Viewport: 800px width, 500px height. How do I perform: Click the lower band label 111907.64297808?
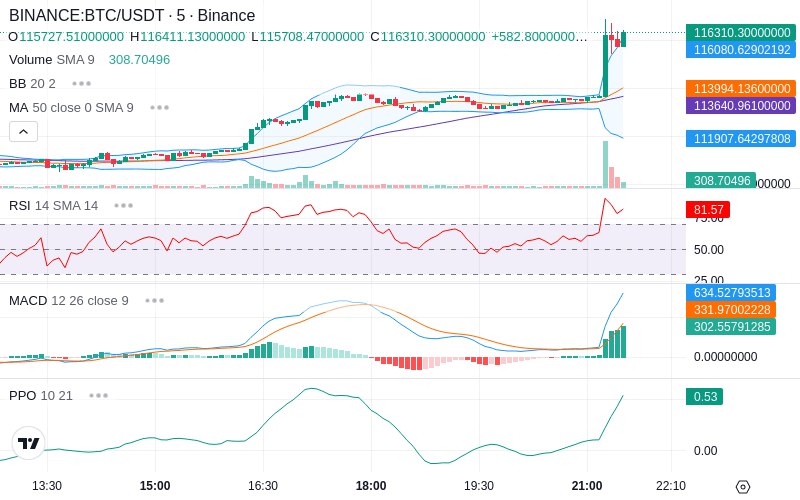pyautogui.click(x=741, y=138)
